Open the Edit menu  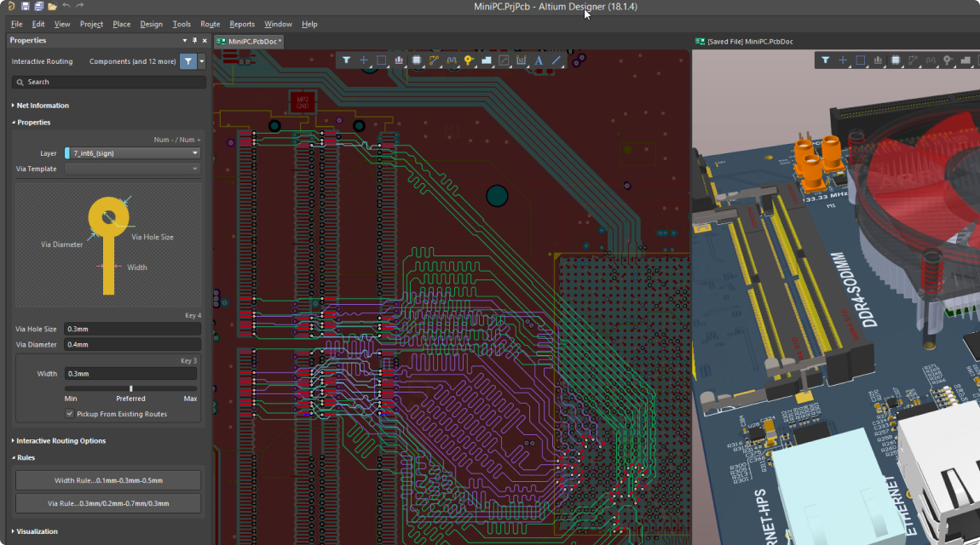(38, 25)
